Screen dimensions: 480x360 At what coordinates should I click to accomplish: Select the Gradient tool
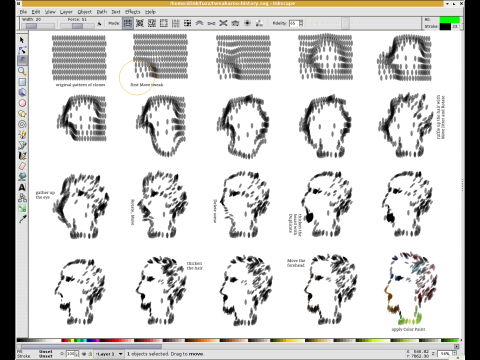point(22,209)
